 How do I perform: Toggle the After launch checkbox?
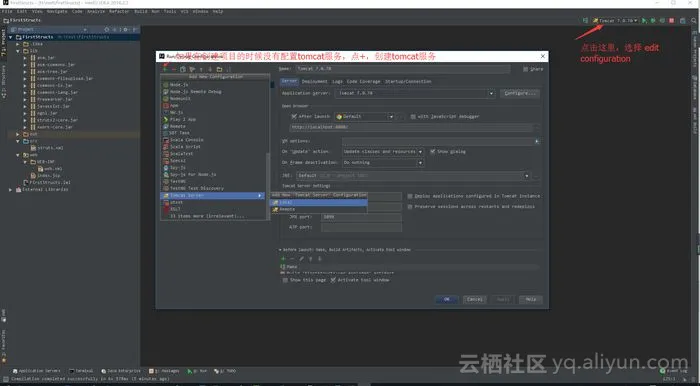294,116
